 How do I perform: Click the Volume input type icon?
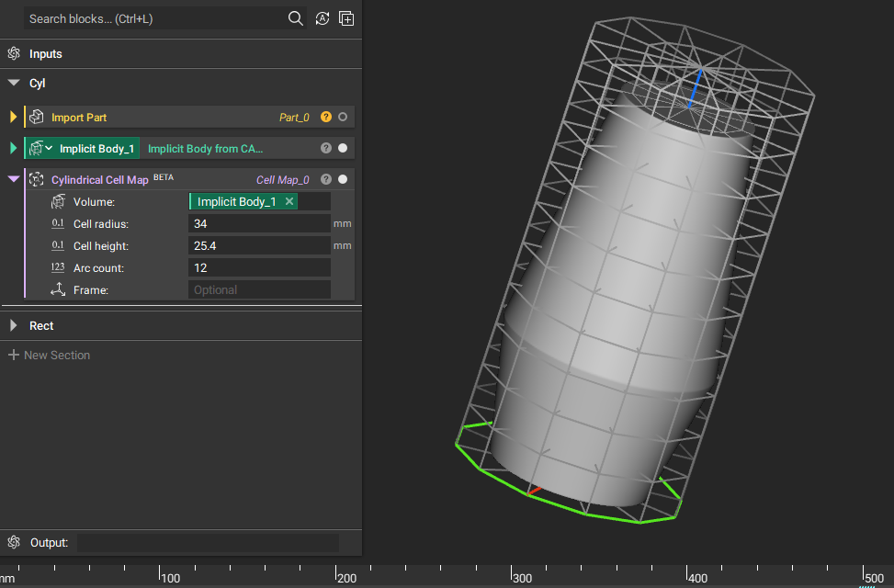pos(58,201)
